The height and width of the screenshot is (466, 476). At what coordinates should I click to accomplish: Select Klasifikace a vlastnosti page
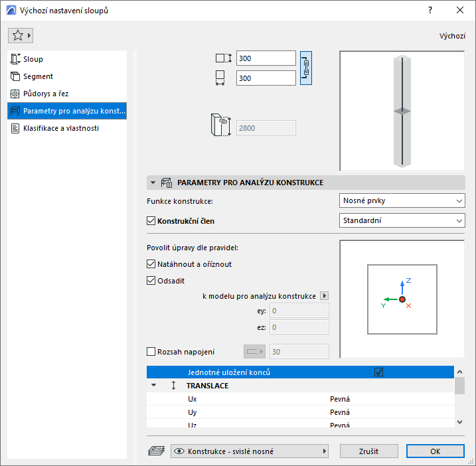pos(67,128)
